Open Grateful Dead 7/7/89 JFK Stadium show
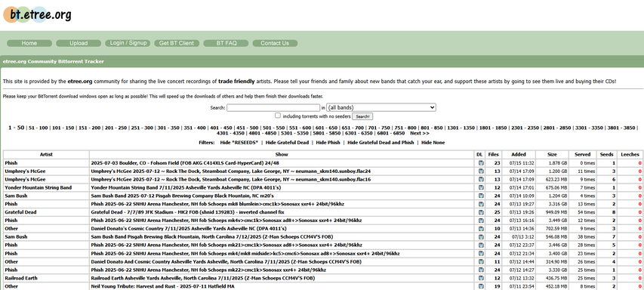The width and height of the screenshot is (644, 290). tap(187, 212)
